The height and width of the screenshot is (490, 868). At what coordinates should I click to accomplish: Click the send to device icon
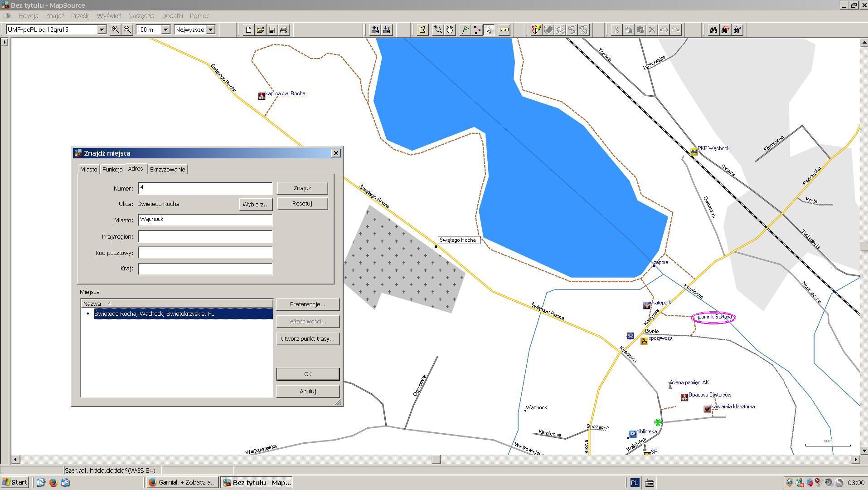tap(375, 30)
